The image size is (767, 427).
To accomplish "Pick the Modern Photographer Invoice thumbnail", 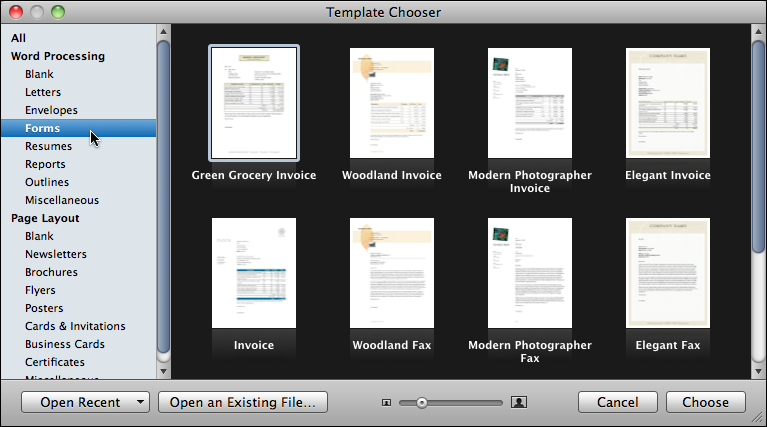I will [x=529, y=103].
